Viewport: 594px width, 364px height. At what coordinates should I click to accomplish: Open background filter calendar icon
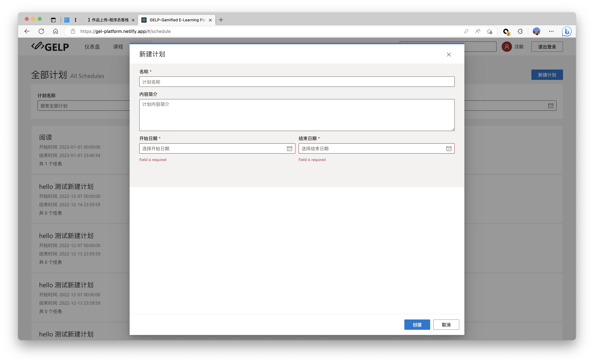pyautogui.click(x=550, y=106)
